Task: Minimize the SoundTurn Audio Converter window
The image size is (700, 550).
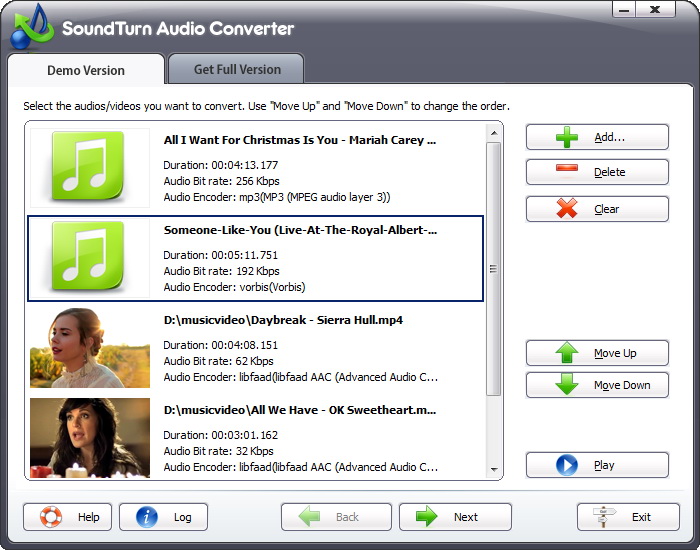Action: (x=624, y=9)
